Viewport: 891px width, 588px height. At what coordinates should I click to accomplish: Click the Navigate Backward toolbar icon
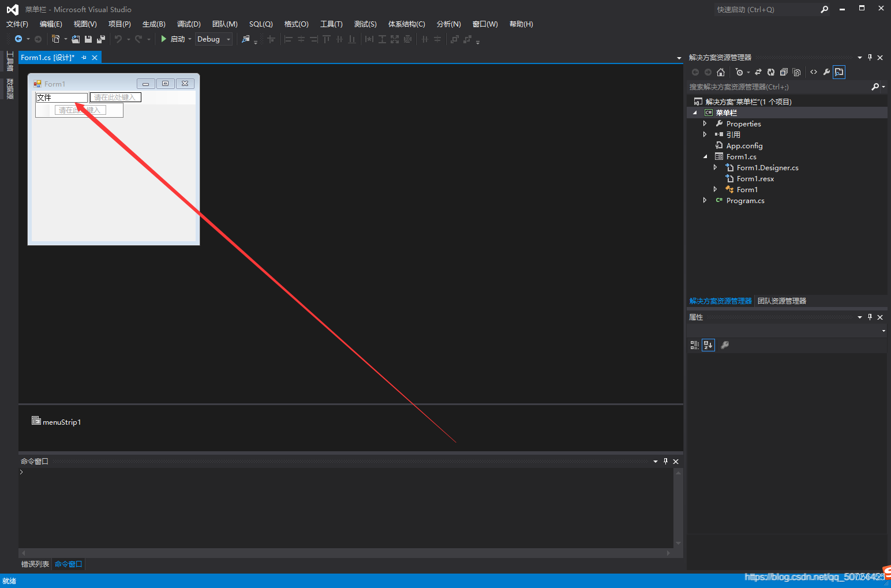18,39
